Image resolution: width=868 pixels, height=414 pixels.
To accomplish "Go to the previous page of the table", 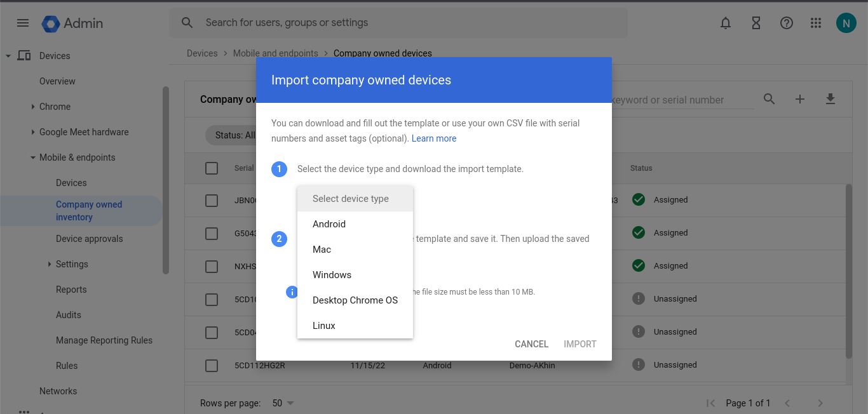I will coord(787,403).
